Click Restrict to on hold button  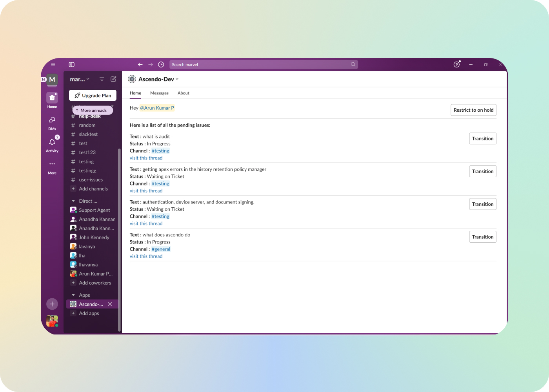[x=473, y=110]
